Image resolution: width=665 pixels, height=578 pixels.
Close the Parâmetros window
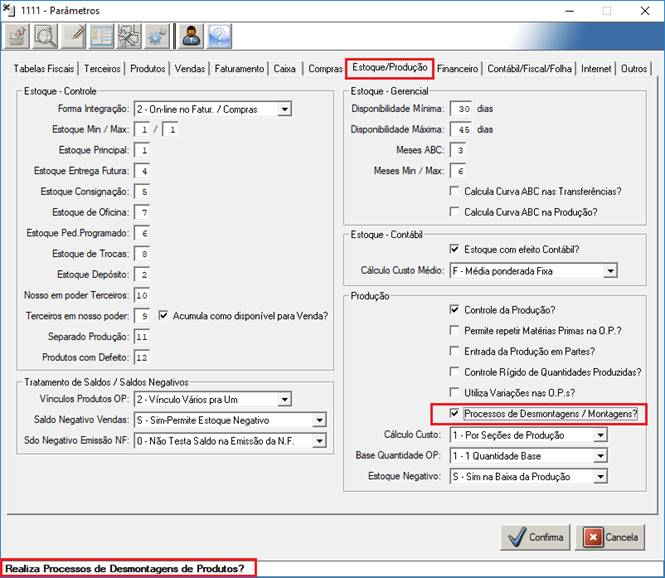click(645, 11)
